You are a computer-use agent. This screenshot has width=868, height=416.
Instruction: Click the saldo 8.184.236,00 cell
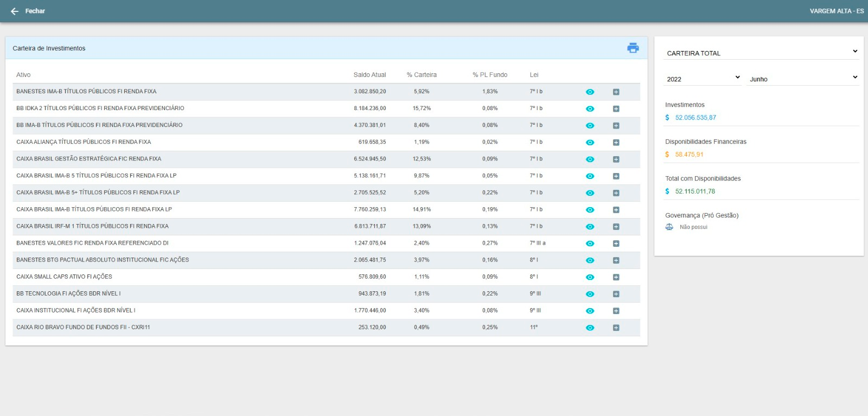tap(370, 108)
